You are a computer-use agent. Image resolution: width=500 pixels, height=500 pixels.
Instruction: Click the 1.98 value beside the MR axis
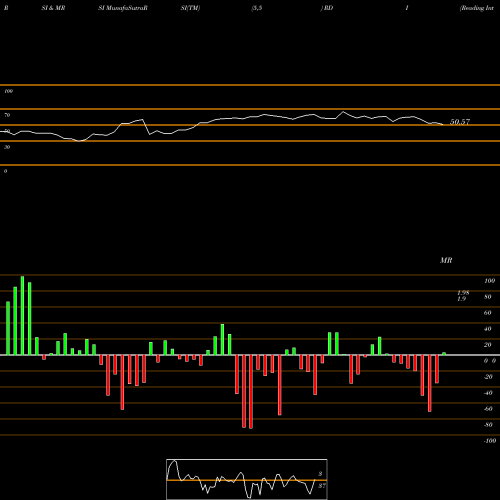point(463,293)
